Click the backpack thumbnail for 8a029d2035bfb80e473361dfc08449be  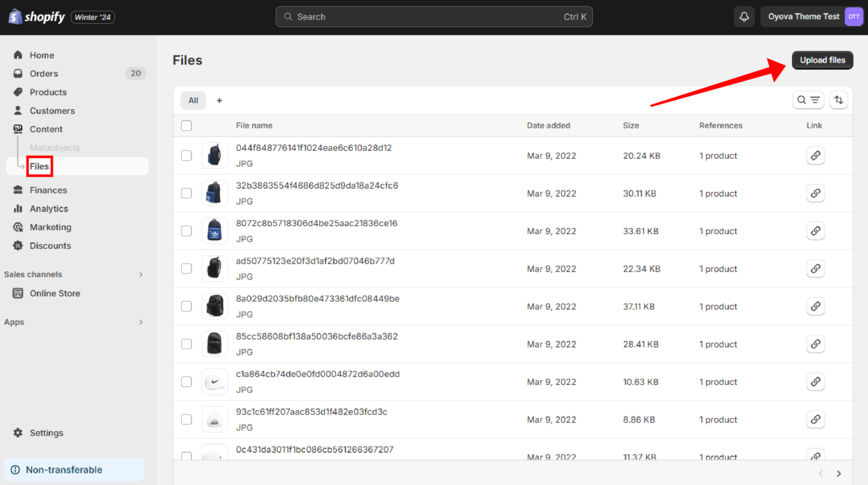pyautogui.click(x=215, y=306)
